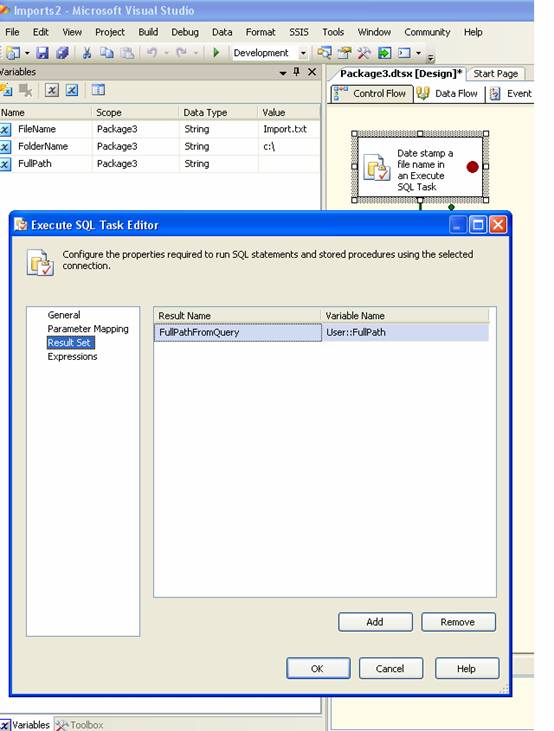
Task: Click Choose Variable Columns icon
Action: [98, 90]
